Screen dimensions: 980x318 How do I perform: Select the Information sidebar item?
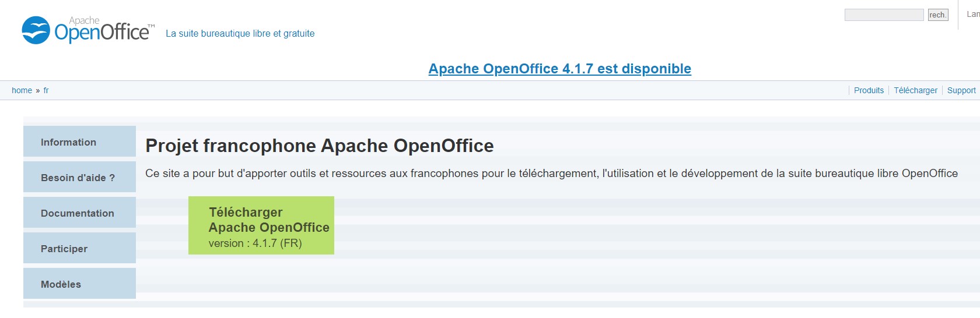pos(79,142)
